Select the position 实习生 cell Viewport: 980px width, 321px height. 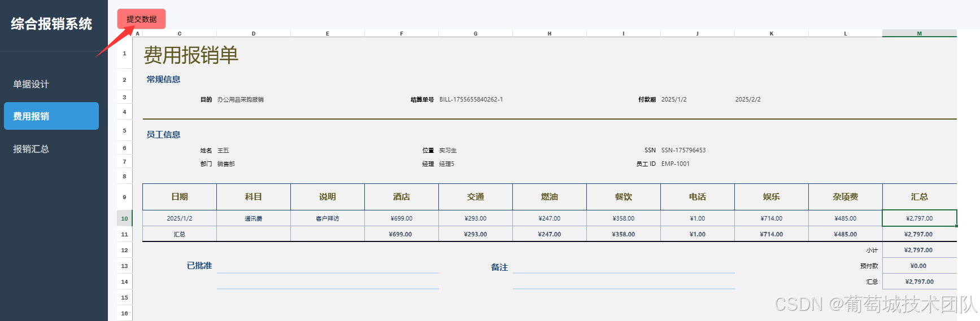pyautogui.click(x=448, y=151)
